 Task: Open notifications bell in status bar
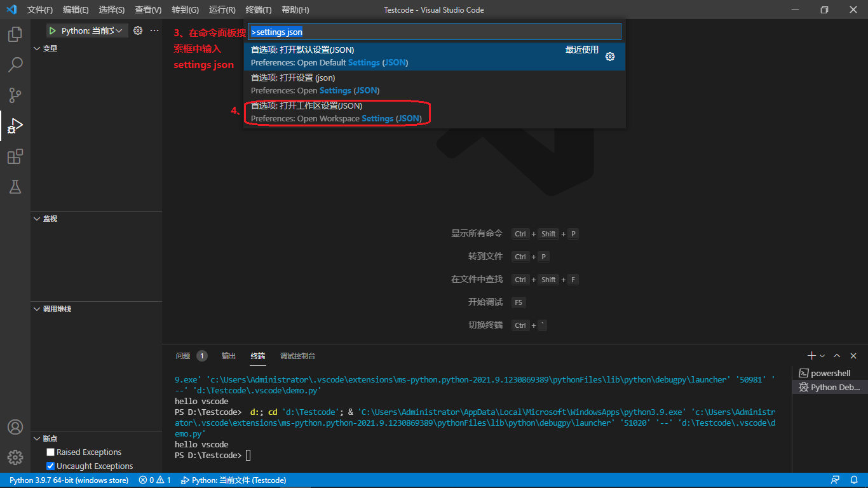(854, 480)
